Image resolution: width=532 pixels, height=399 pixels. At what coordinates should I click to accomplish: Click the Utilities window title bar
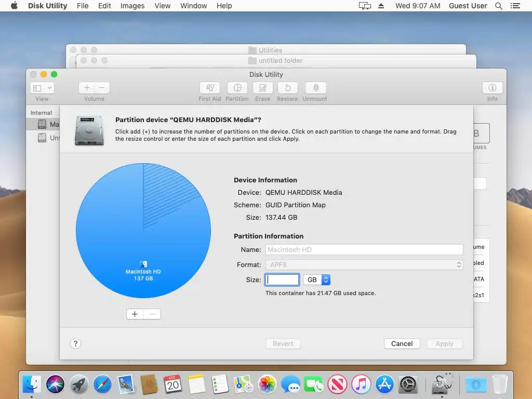[x=265, y=50]
